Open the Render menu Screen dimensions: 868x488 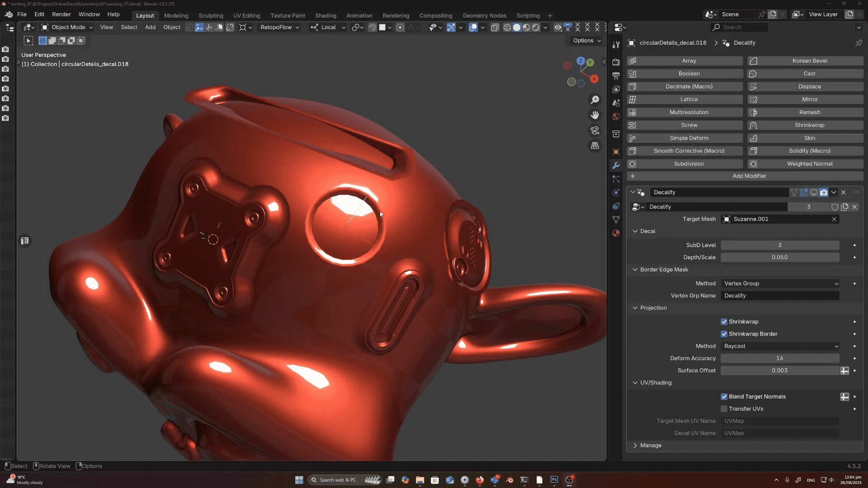point(61,14)
